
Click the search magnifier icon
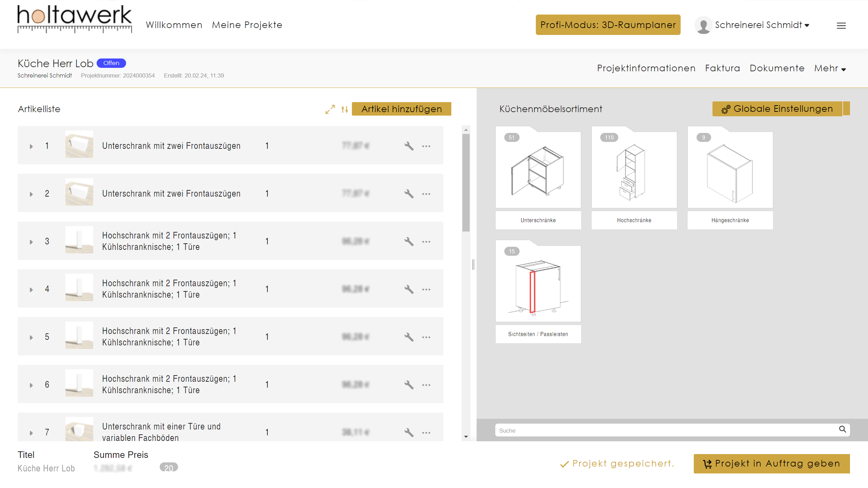[842, 430]
